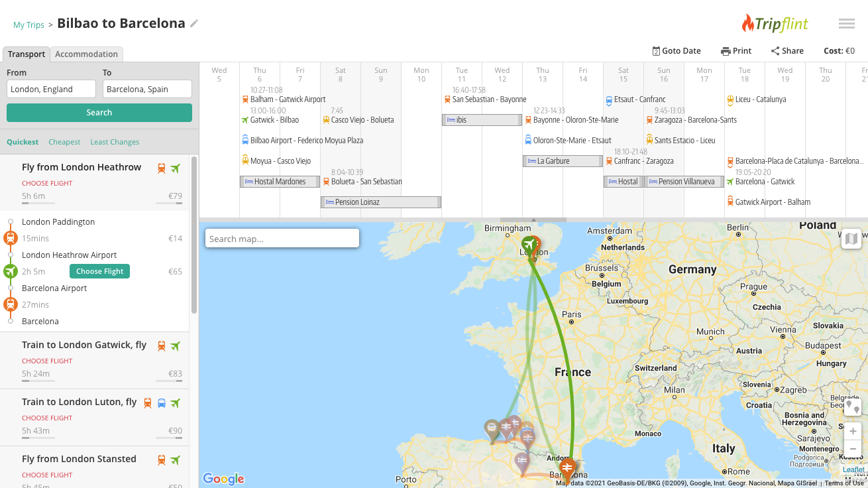868x488 pixels.
Task: Zoom out the map with minus icon
Action: click(852, 449)
